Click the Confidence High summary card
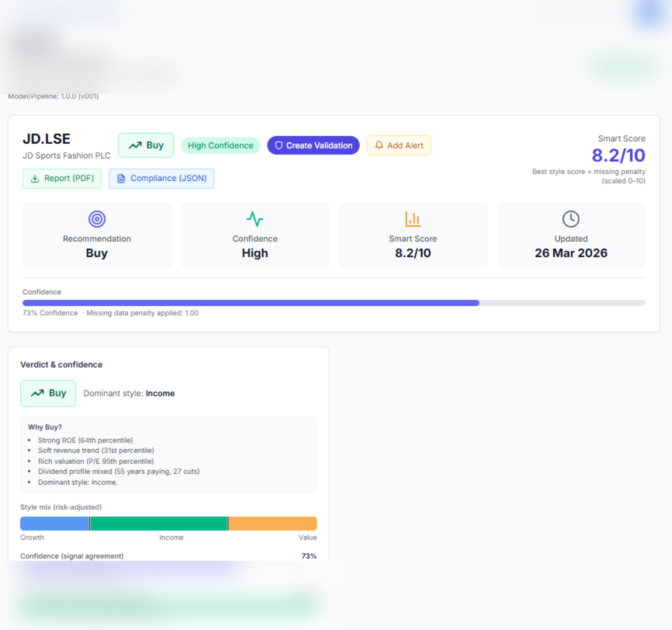This screenshot has height=630, width=672. 255,235
